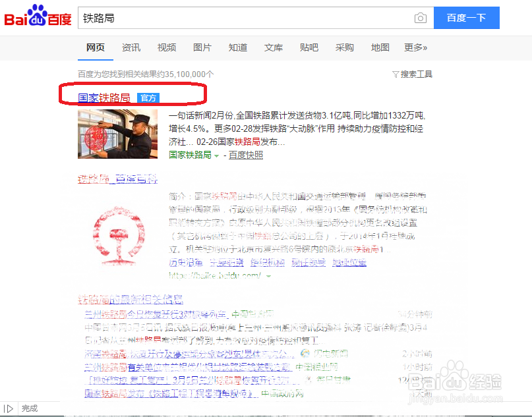Click the play icon in the status bar

(x=9, y=408)
